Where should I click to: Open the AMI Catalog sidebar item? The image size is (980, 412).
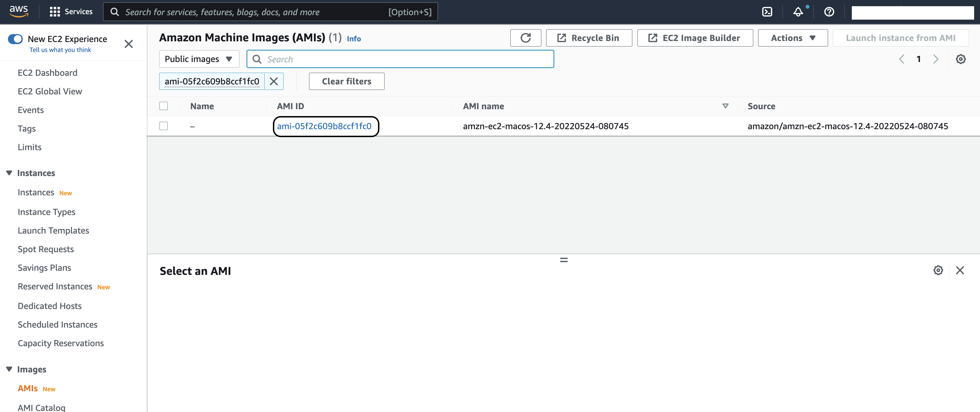pos(41,407)
